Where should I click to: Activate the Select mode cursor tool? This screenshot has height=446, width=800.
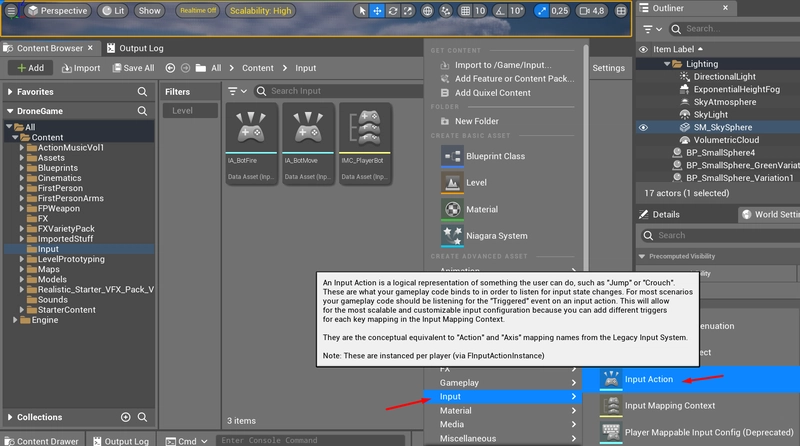[x=362, y=11]
